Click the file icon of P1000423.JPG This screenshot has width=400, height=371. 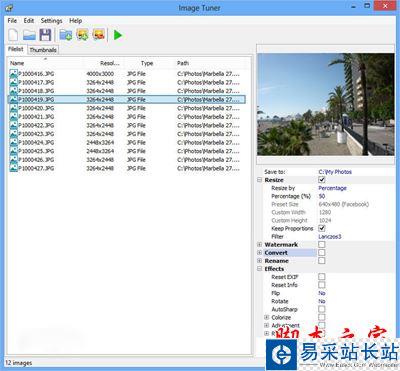(x=13, y=134)
